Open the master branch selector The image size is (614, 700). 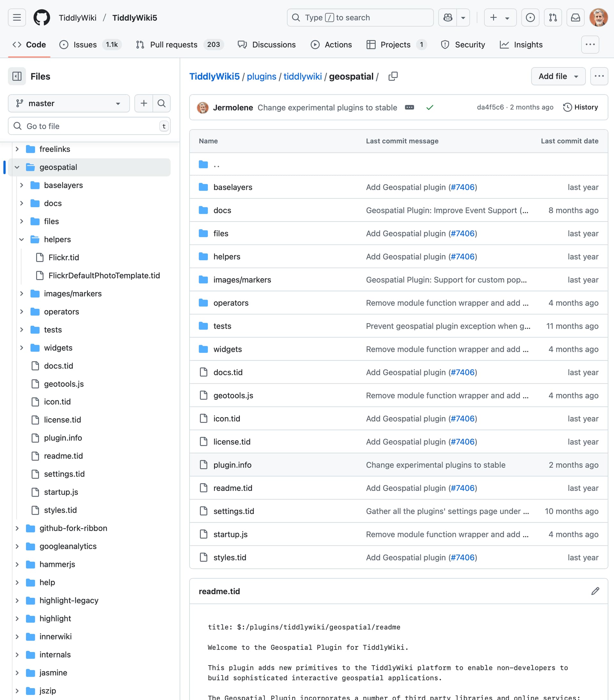68,103
